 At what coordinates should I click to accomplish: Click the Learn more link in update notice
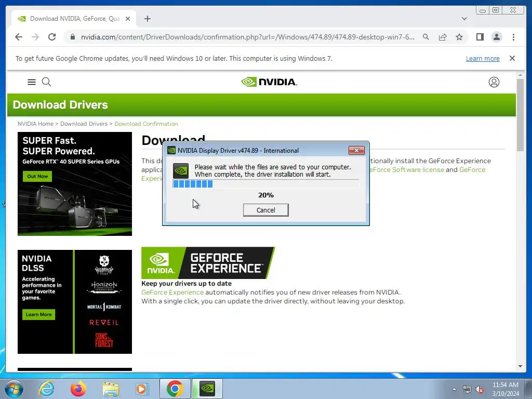coord(483,58)
